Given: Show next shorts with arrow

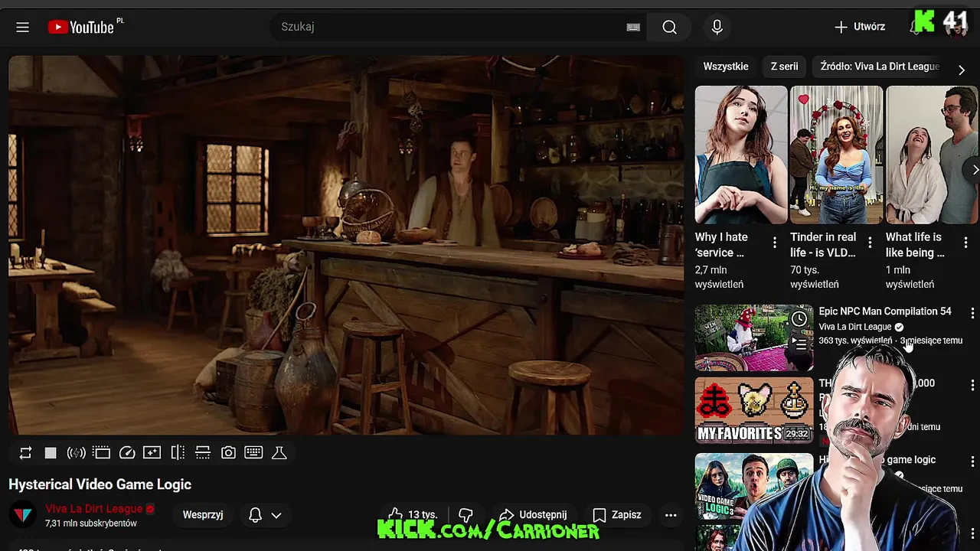Looking at the screenshot, I should point(974,170).
